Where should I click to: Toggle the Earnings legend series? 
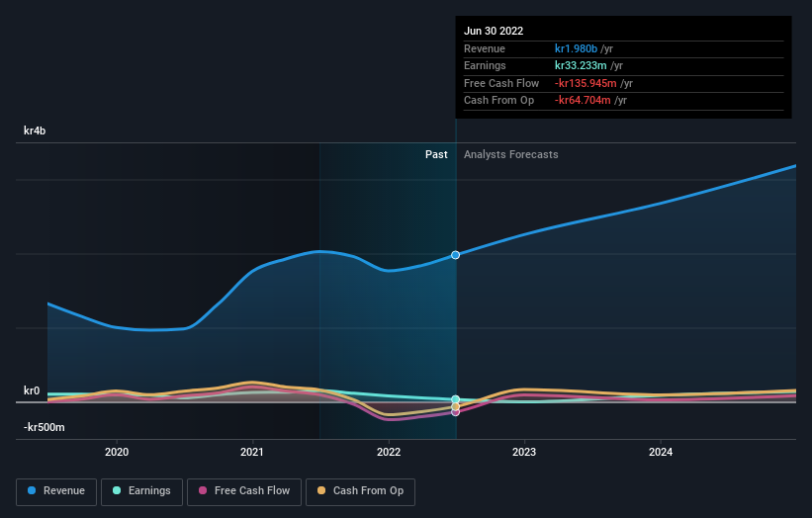click(141, 491)
